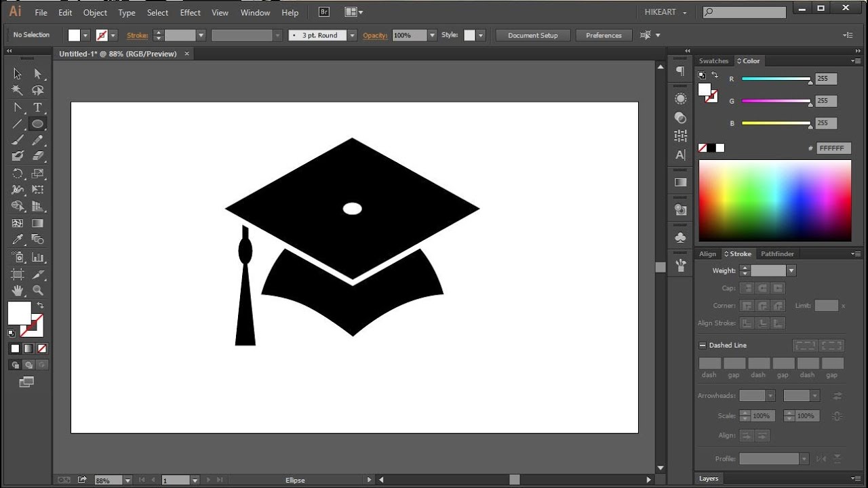The width and height of the screenshot is (868, 488).
Task: Select the Eyedropper tool
Action: point(18,239)
